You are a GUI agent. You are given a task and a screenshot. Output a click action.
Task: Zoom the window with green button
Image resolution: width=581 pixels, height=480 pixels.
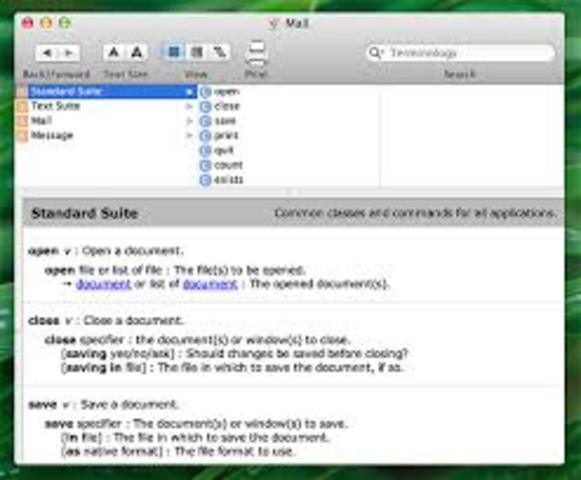tap(65, 23)
